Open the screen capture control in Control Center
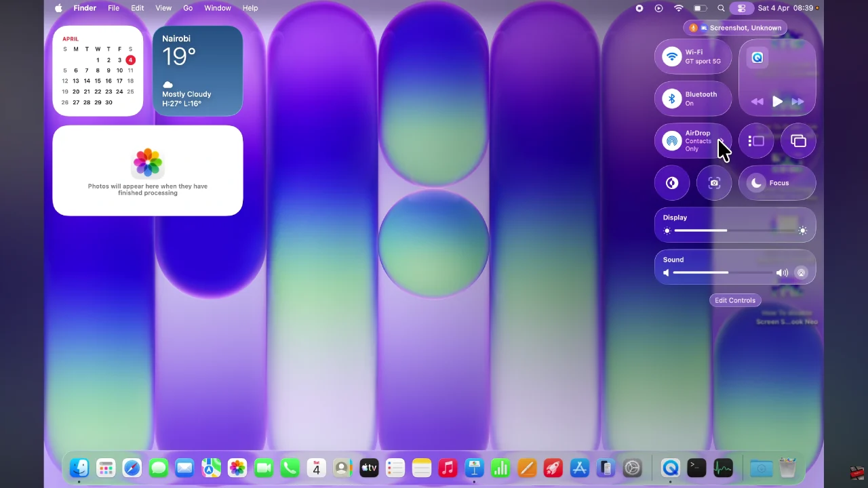This screenshot has height=488, width=868. [714, 183]
